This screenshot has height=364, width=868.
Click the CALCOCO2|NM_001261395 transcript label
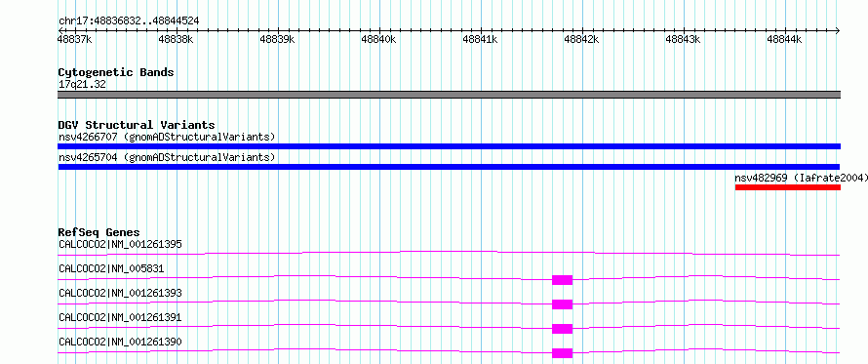point(120,244)
